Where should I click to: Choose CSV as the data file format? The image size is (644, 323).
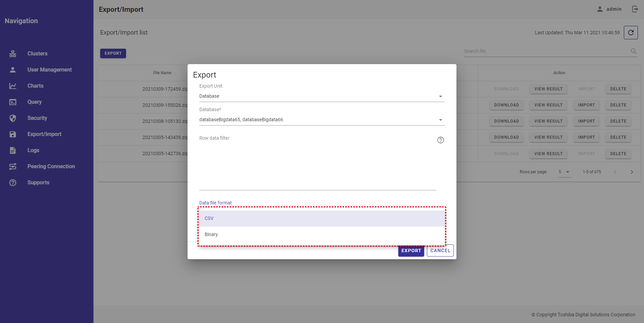321,218
